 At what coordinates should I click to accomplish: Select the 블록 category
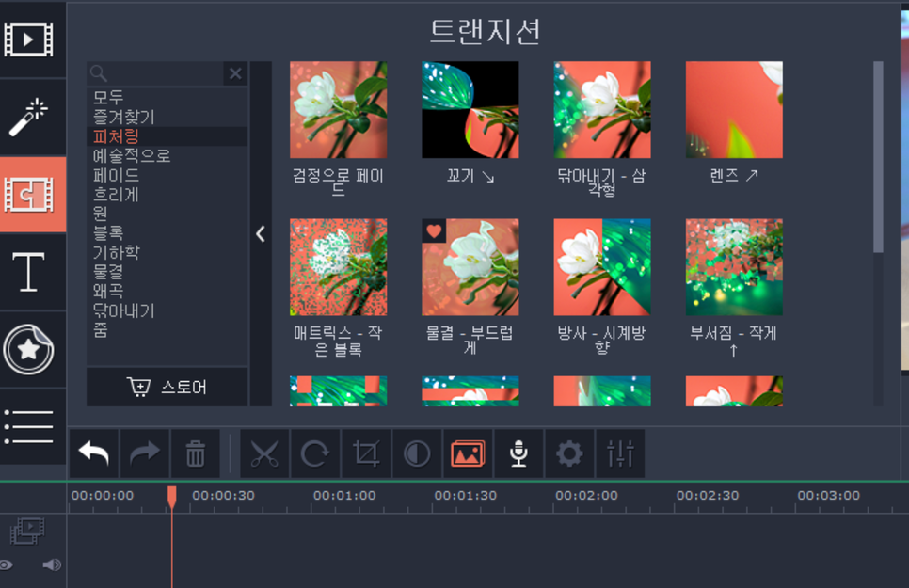[167, 233]
